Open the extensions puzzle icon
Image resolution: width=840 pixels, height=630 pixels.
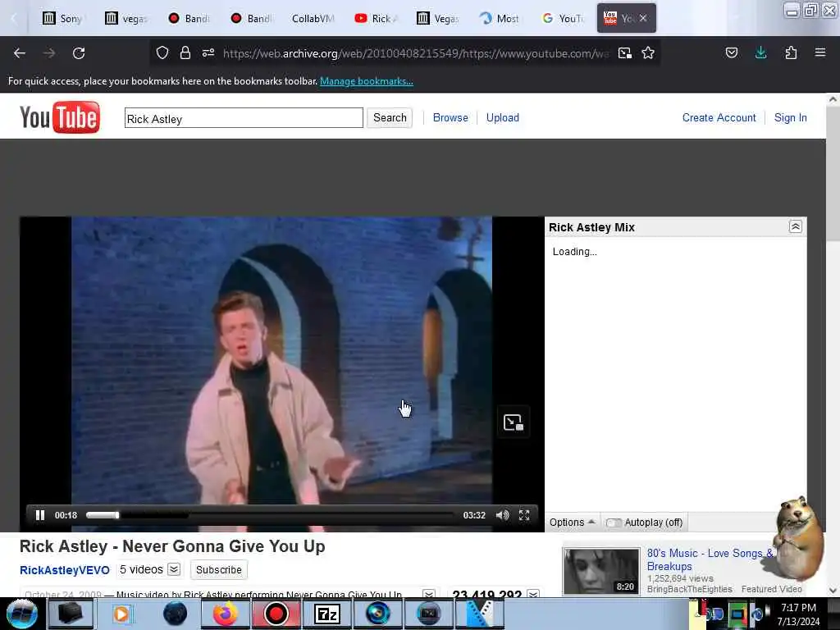[x=791, y=52]
